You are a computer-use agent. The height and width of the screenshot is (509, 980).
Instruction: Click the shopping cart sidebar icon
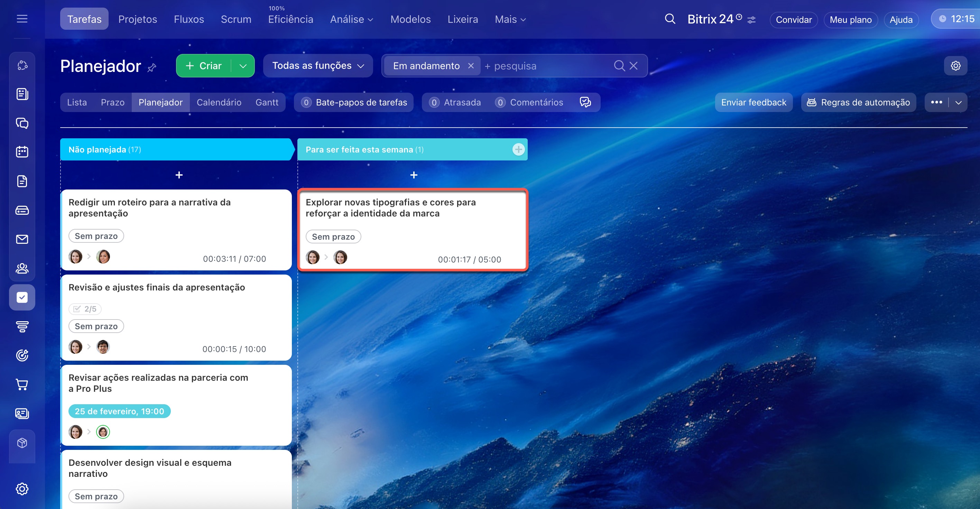tap(22, 384)
